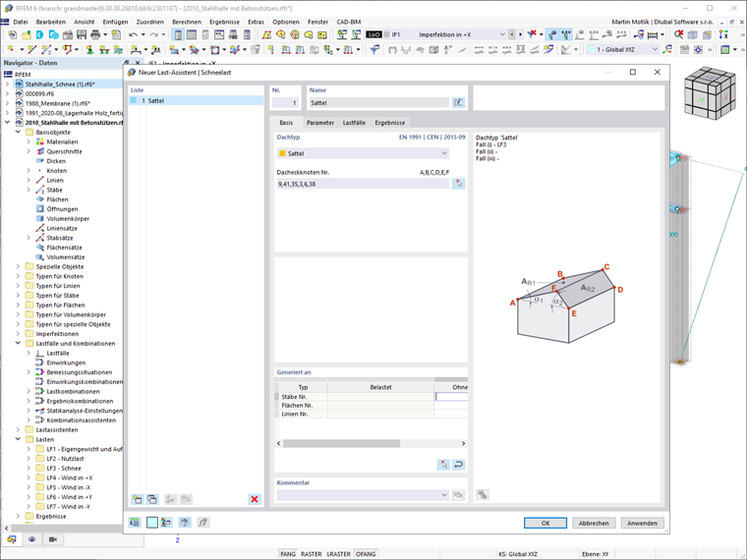The image size is (747, 560).
Task: Open file with the folder toolbar icon
Action: click(x=27, y=34)
